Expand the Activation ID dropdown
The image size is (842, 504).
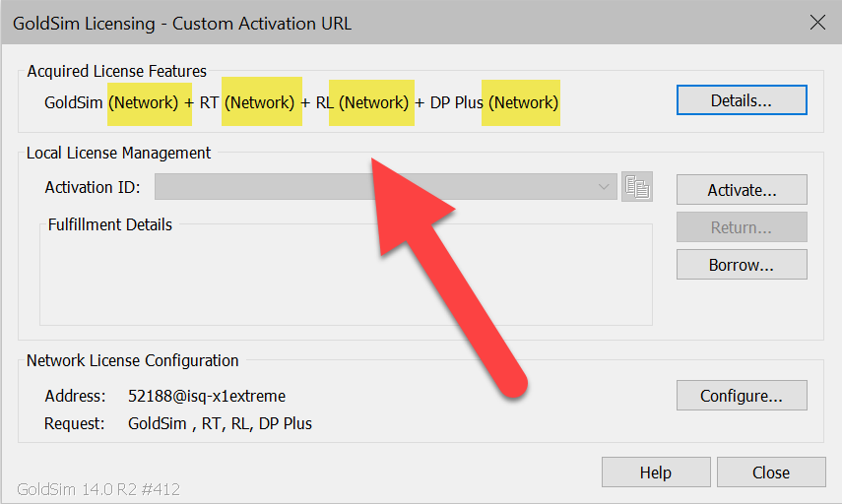pos(604,187)
